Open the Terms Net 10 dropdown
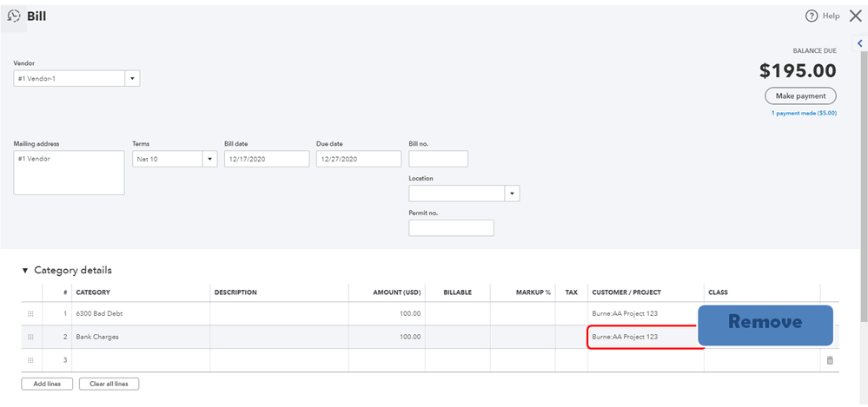This screenshot has height=407, width=868. click(x=209, y=160)
